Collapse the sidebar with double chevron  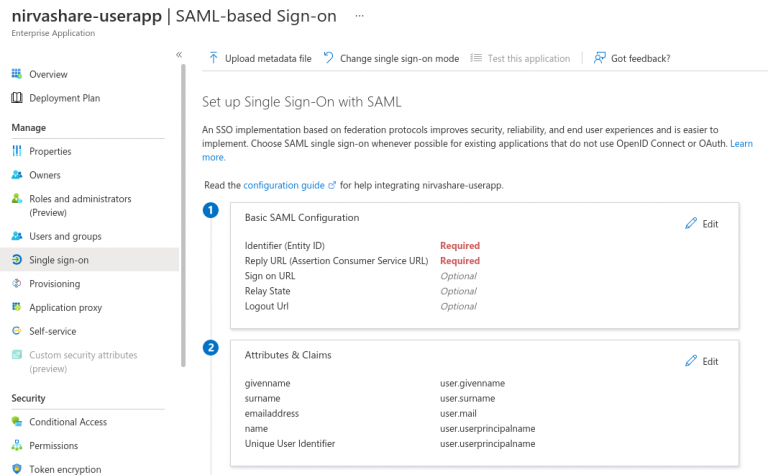click(179, 54)
